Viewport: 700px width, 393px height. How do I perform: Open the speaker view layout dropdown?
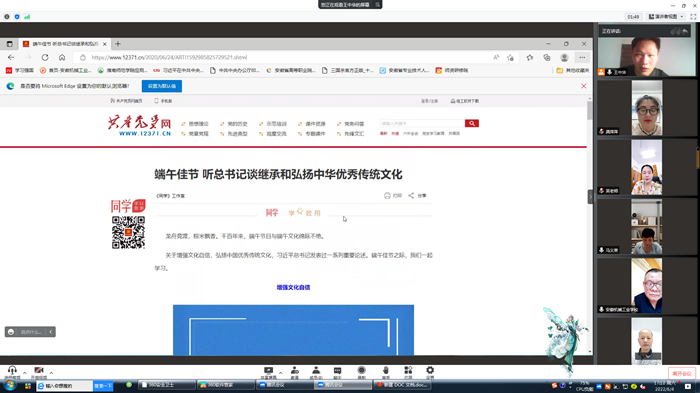[x=666, y=17]
